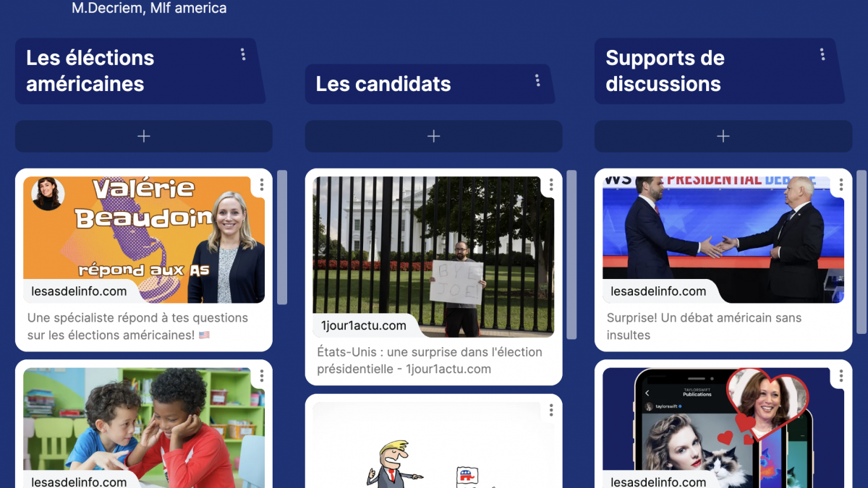The height and width of the screenshot is (488, 868).
Task: Open the presidential debate handshake image
Action: pyautogui.click(x=723, y=239)
